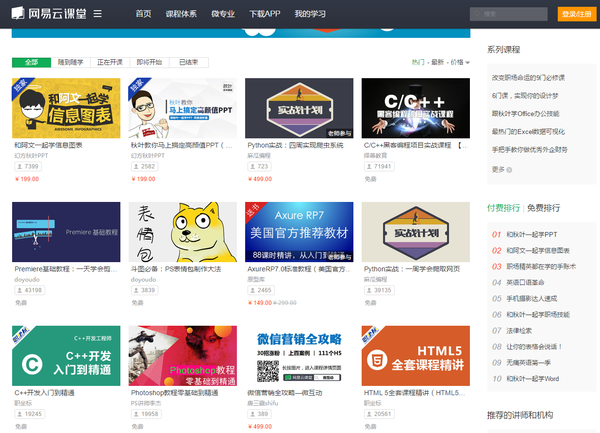Viewport: 600px width, 433px height.
Task: Open the 微专业 nav item
Action: click(x=223, y=14)
